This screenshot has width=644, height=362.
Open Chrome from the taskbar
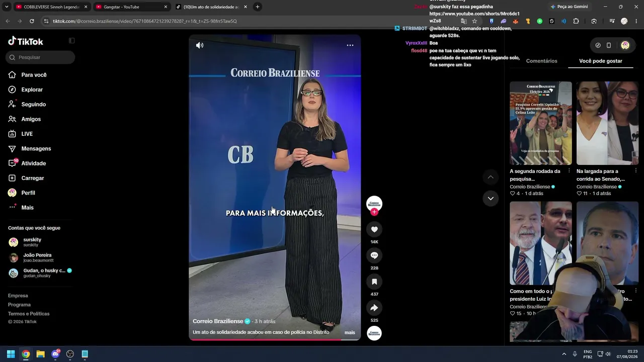point(26,354)
